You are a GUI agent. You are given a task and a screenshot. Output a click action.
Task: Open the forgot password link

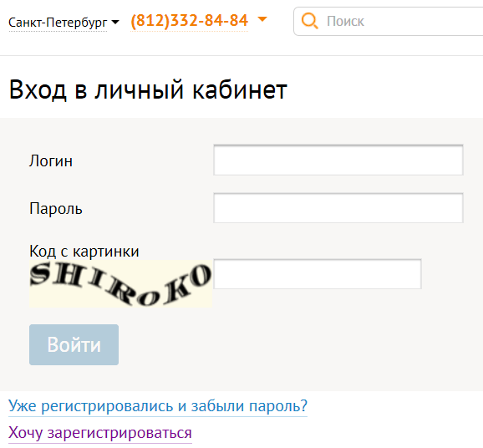click(158, 405)
